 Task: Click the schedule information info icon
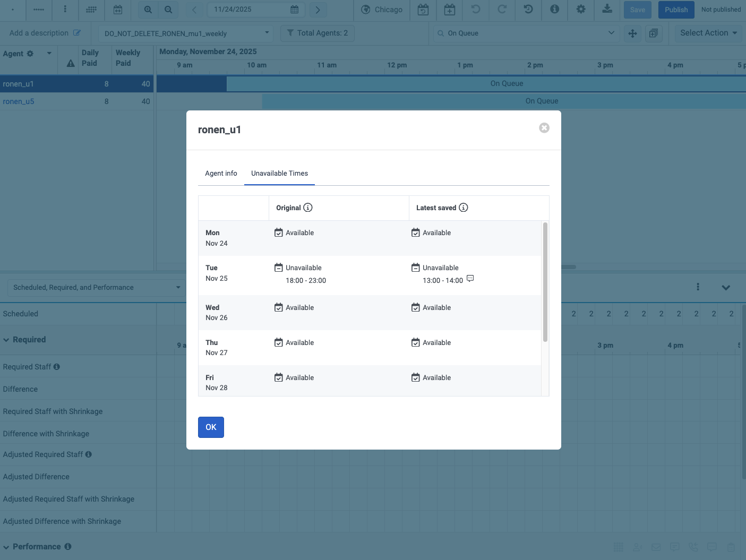coord(554,9)
